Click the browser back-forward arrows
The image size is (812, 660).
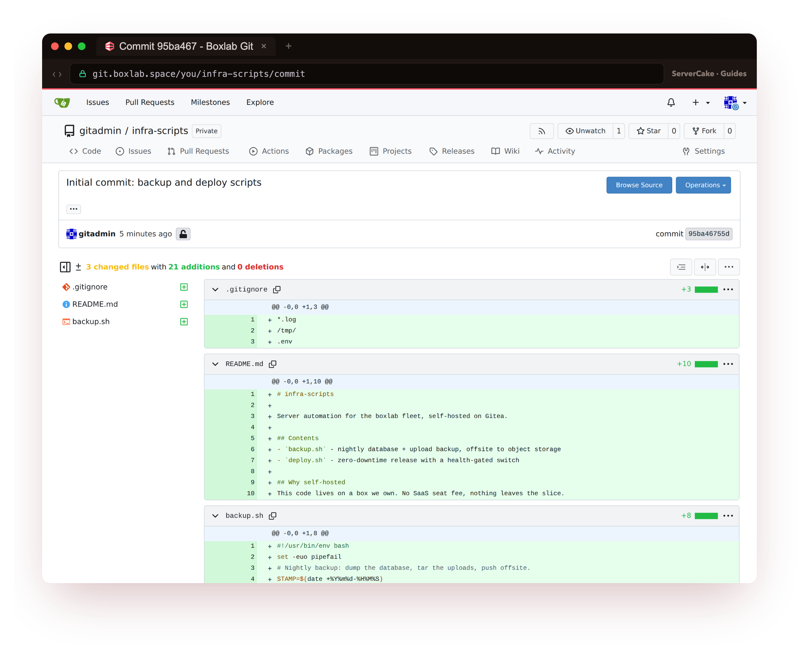(57, 74)
